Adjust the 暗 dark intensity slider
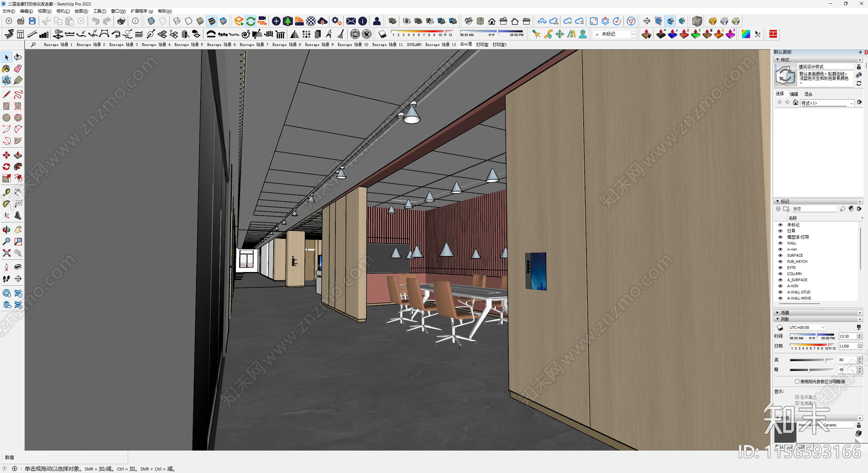 point(812,370)
